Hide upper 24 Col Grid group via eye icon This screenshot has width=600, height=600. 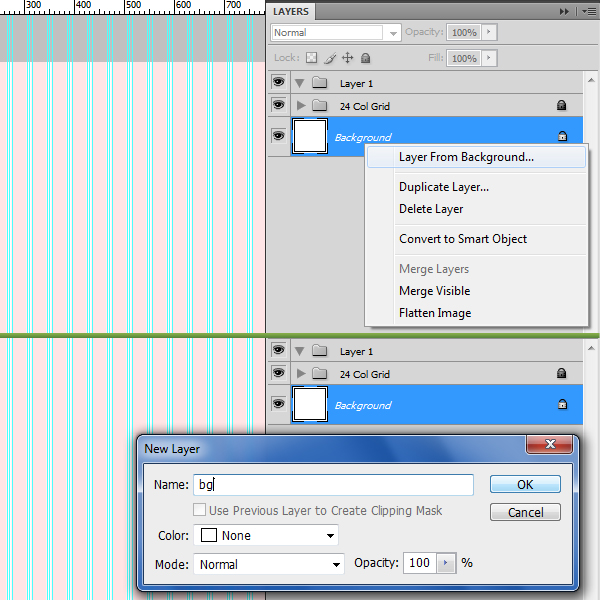click(279, 104)
